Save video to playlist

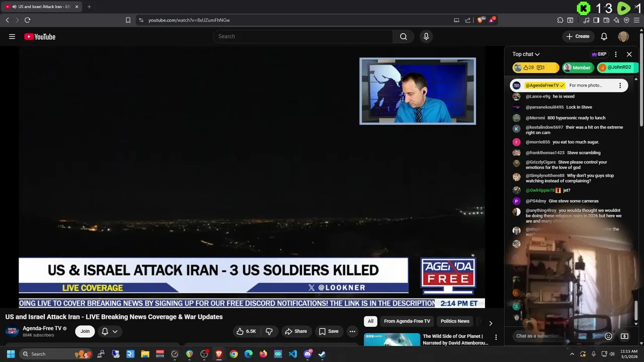coord(329,331)
